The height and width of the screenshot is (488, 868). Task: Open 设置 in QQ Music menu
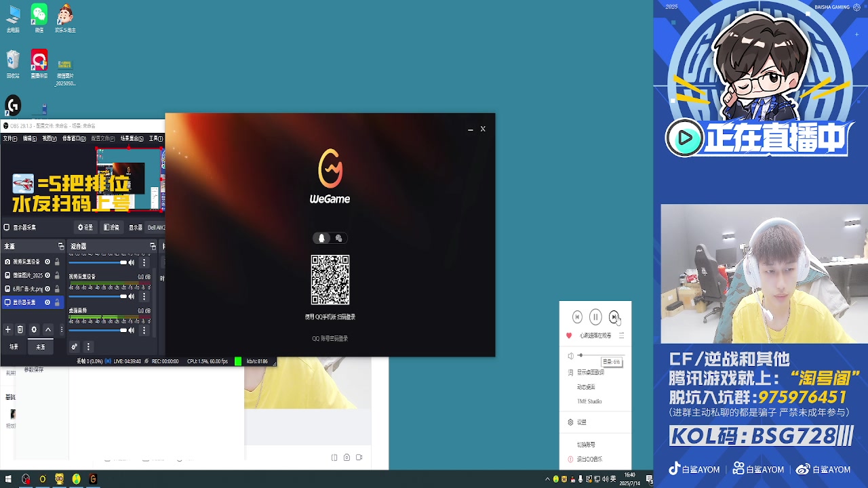tap(582, 422)
